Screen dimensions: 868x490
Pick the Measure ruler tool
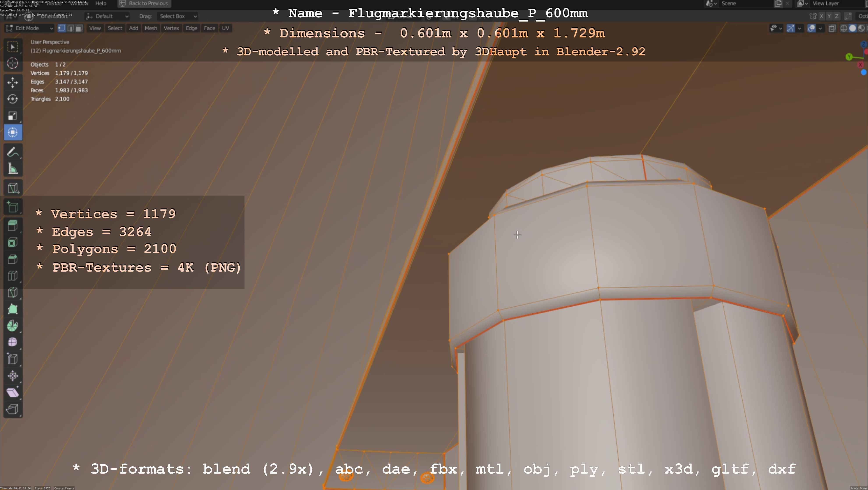13,169
